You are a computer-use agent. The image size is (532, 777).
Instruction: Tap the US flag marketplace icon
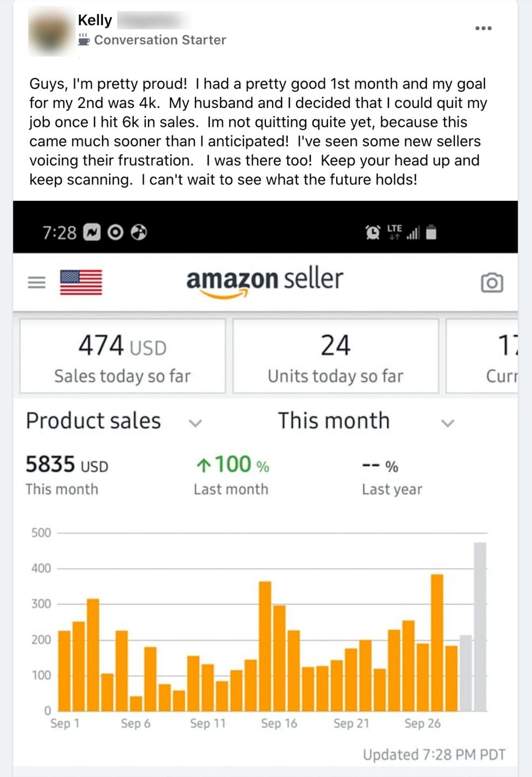tap(81, 282)
